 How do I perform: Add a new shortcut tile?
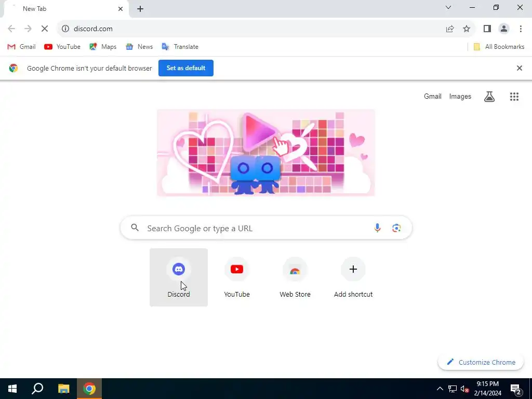coord(353,277)
